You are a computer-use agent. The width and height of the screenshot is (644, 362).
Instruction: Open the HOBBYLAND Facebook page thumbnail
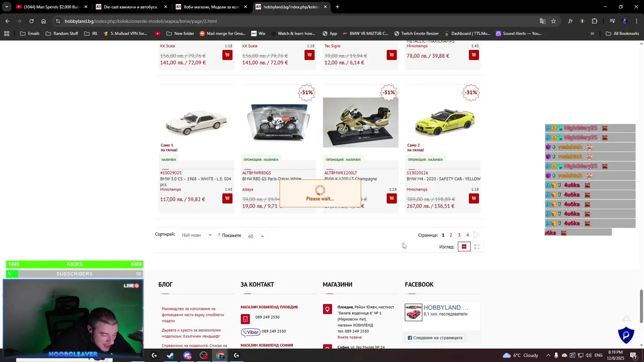pos(414,312)
